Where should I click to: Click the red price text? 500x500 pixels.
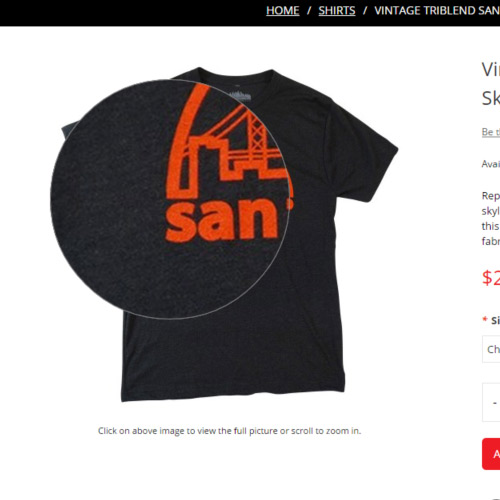point(491,277)
